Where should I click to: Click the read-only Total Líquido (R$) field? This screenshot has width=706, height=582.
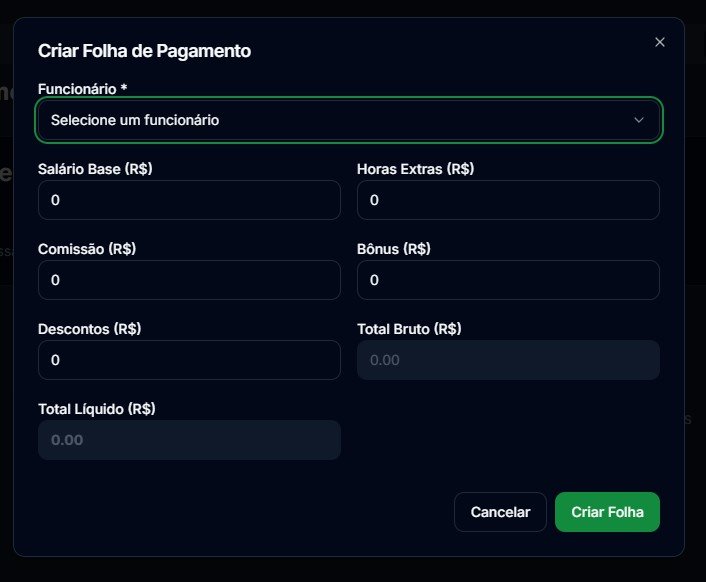(x=189, y=440)
